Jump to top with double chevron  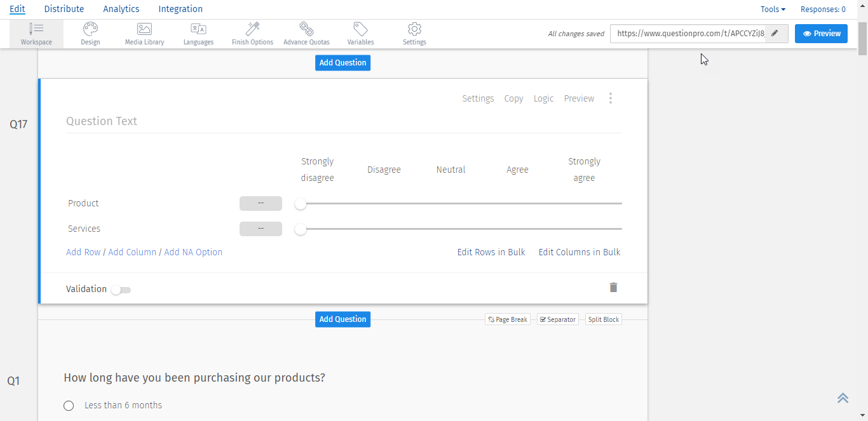coord(843,398)
